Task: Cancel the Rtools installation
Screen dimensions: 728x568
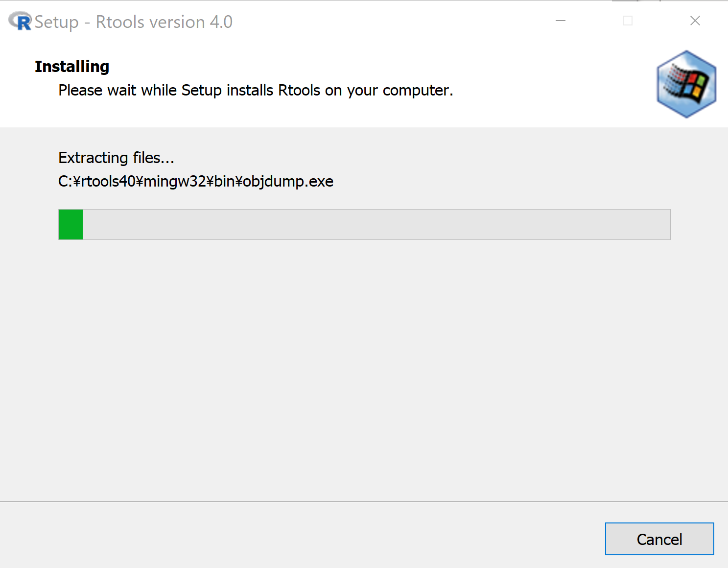Action: tap(659, 539)
